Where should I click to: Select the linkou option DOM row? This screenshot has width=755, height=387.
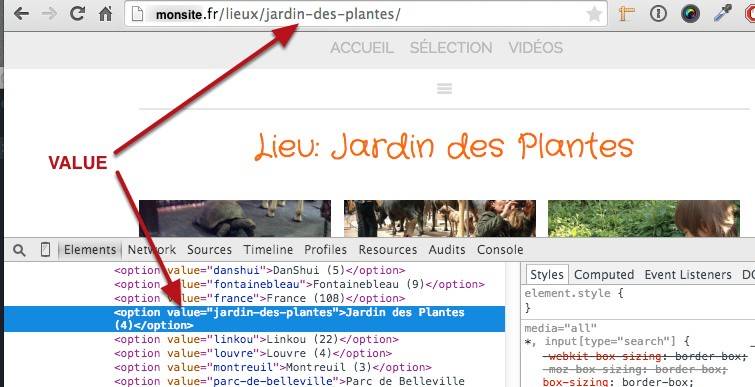(x=256, y=339)
